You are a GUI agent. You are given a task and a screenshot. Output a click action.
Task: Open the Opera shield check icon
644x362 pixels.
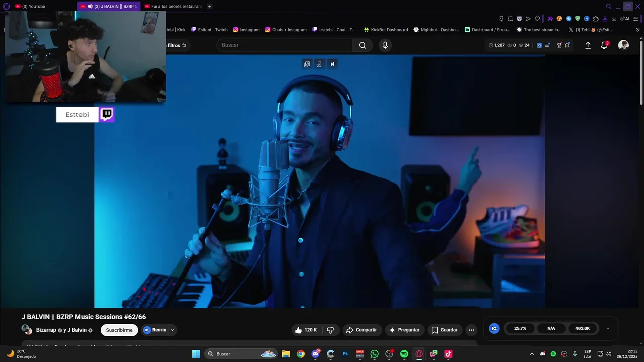pos(519,19)
